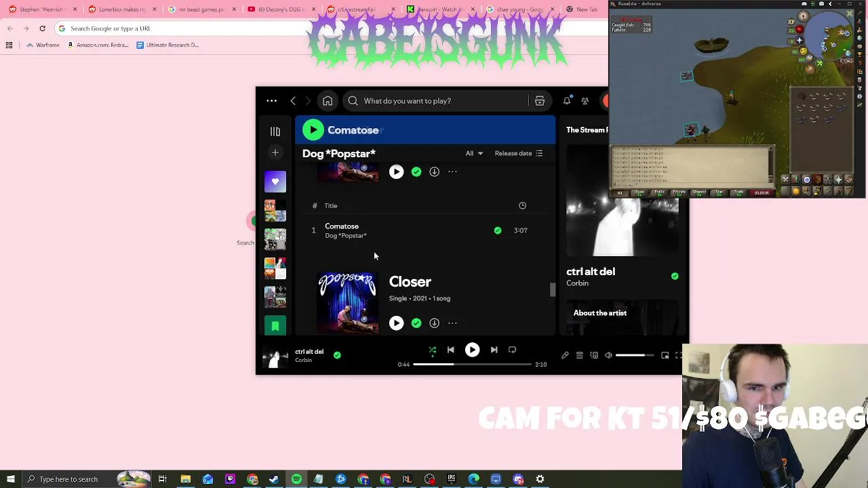868x488 pixels.
Task: Open RuneLite inventory tab icon
Action: pyautogui.click(x=817, y=180)
